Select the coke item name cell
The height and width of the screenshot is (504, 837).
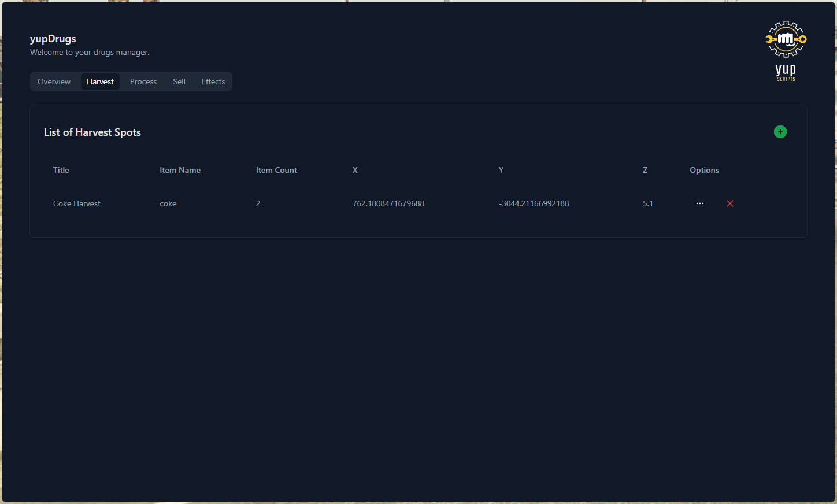[168, 203]
